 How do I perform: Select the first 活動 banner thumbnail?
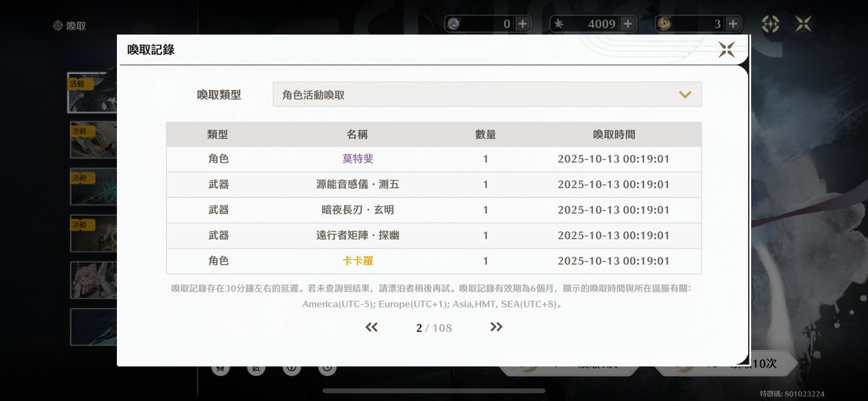click(x=92, y=93)
